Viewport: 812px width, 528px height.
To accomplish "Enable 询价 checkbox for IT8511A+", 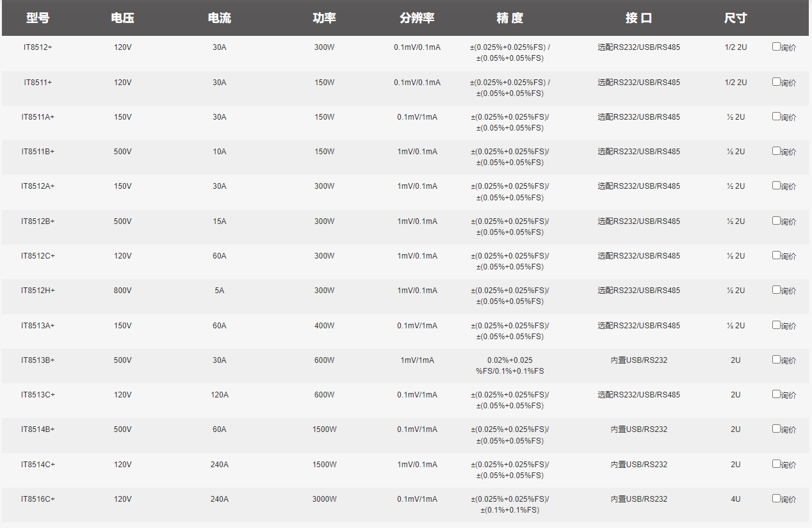I will [x=776, y=116].
